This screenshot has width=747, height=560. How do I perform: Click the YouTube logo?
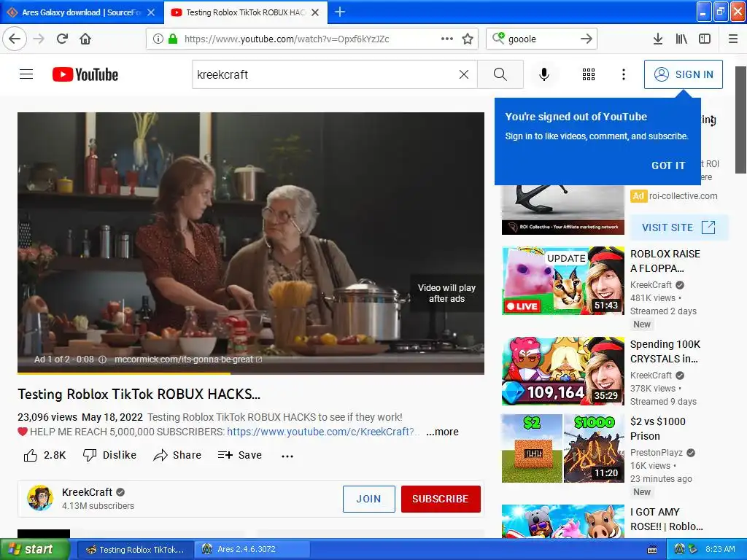(85, 74)
